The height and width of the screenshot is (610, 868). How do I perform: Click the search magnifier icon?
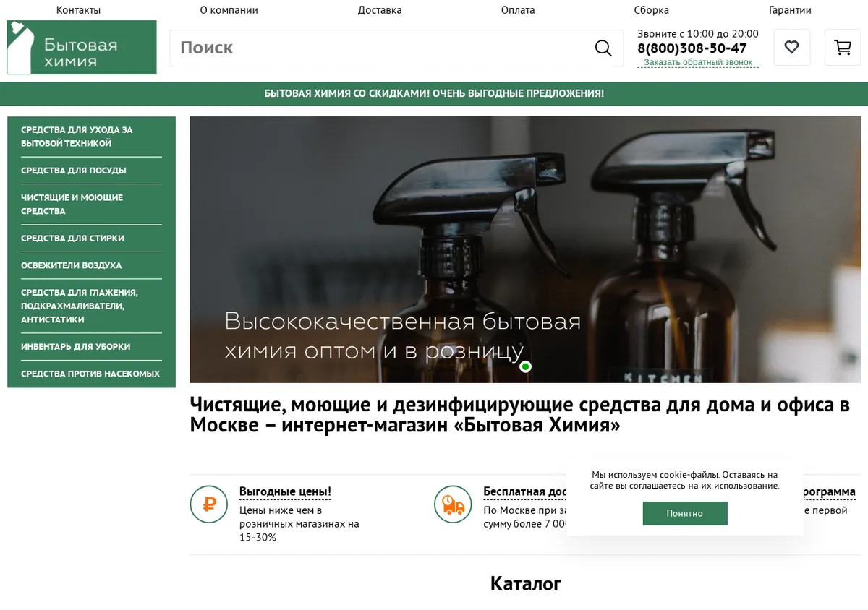603,48
